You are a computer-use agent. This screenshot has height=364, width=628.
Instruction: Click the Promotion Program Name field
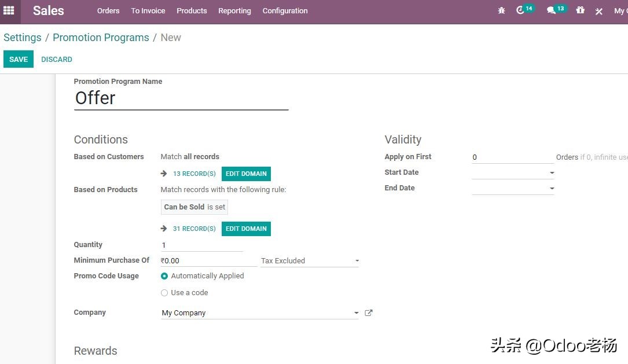click(181, 98)
